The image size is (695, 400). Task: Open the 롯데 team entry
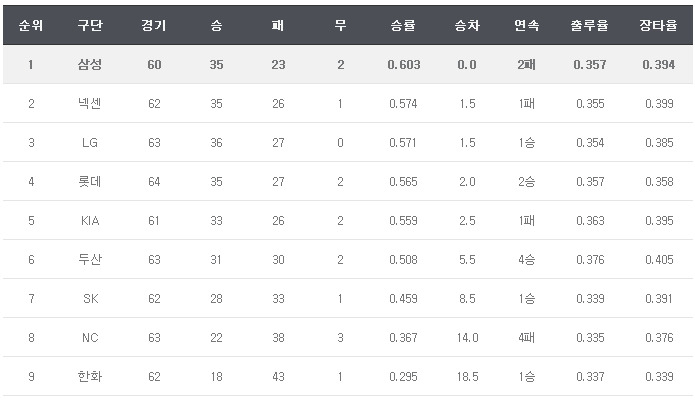(x=90, y=182)
